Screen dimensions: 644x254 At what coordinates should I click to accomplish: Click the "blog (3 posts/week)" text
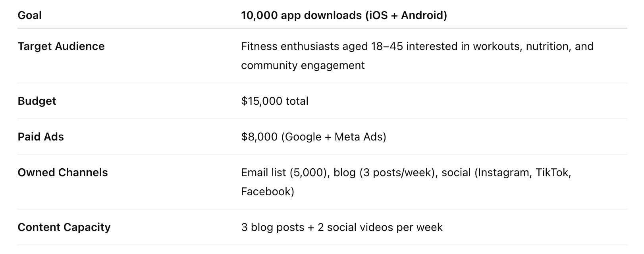(x=384, y=173)
